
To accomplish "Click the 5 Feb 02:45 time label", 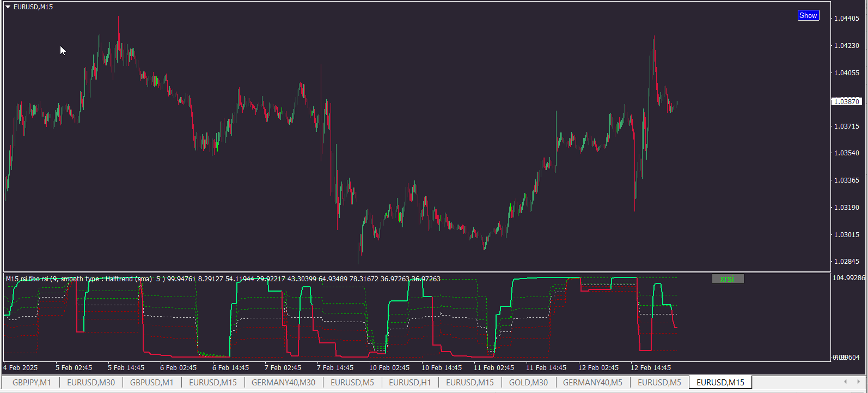I will click(74, 368).
